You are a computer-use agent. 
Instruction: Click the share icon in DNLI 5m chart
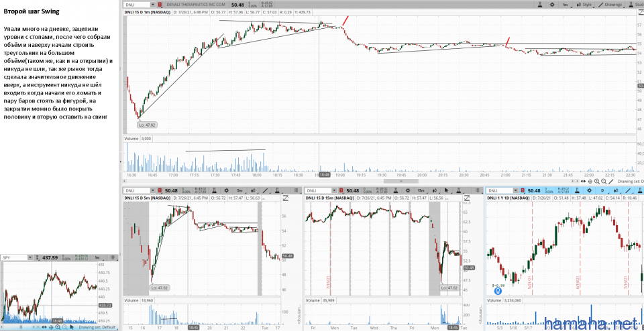tap(254, 190)
